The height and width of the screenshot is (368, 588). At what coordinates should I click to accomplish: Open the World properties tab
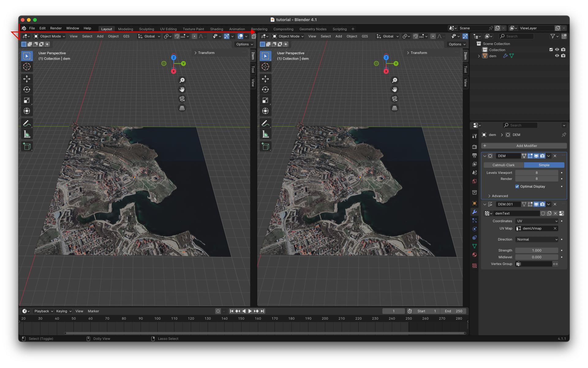click(474, 181)
